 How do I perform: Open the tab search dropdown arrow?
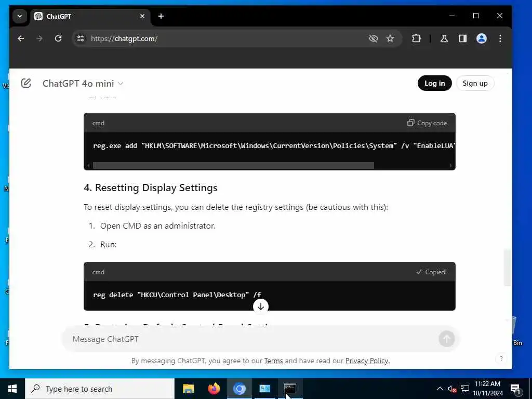click(20, 16)
